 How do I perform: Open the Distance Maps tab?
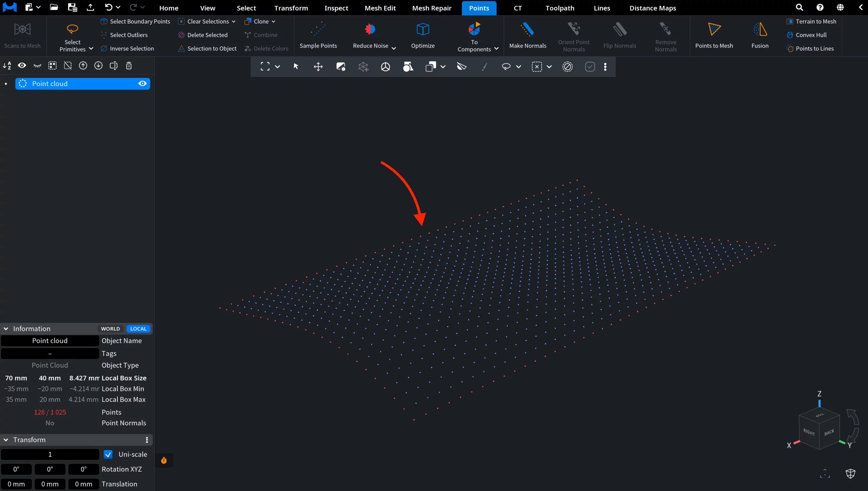[x=653, y=8]
